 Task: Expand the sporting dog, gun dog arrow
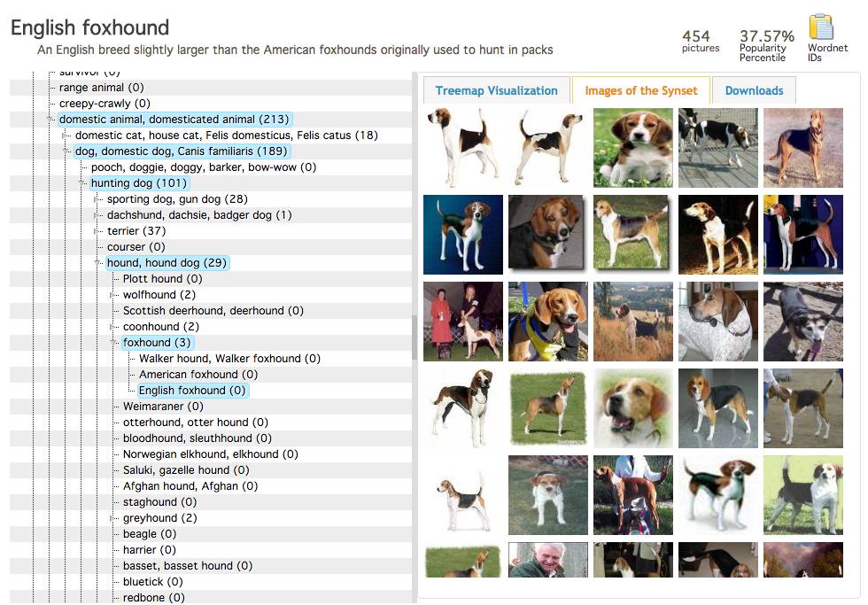[x=98, y=199]
